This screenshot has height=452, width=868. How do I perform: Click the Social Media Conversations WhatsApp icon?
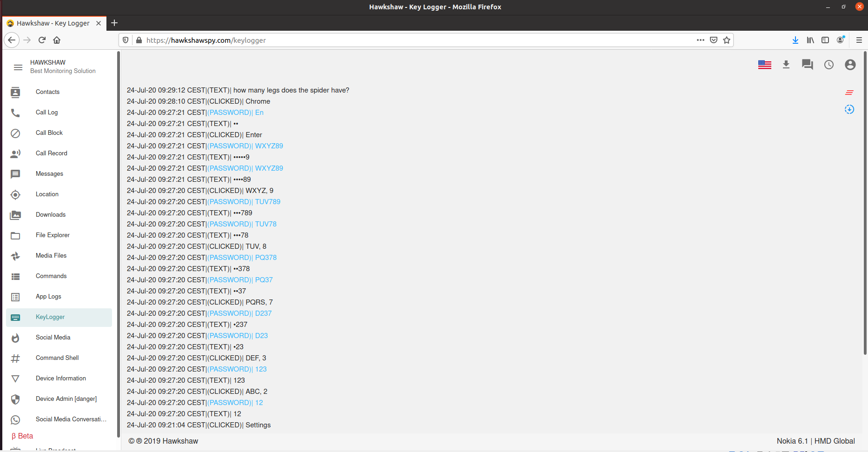pos(15,419)
